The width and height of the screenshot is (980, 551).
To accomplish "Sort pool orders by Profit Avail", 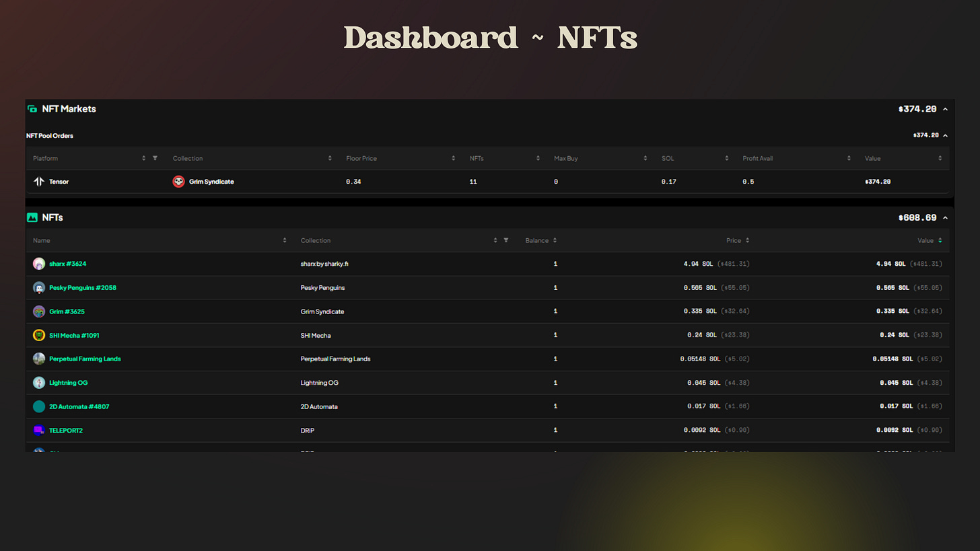I will pyautogui.click(x=849, y=158).
